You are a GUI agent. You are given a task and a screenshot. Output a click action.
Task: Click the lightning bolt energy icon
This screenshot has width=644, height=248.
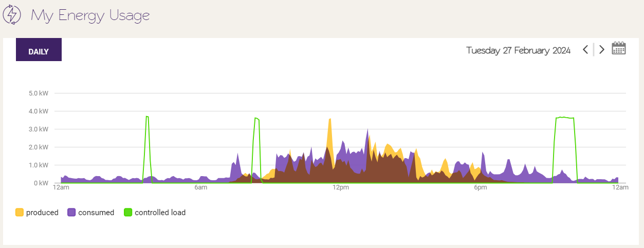click(x=12, y=15)
